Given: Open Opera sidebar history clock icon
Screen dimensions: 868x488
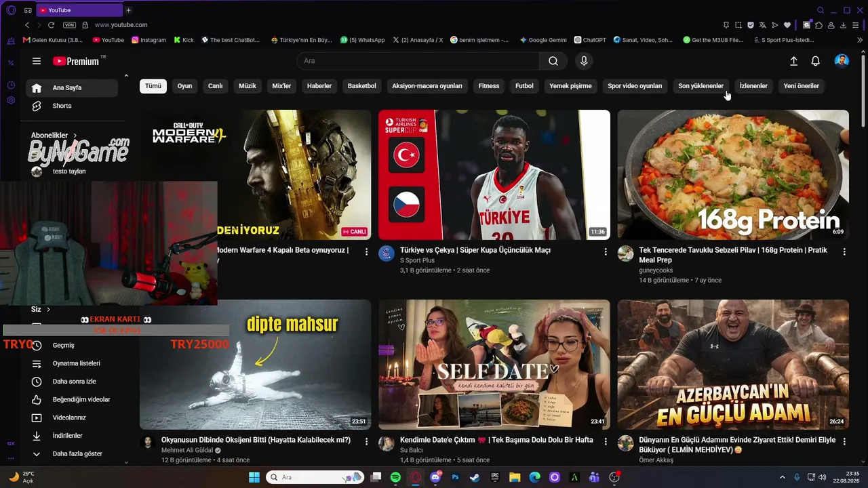Looking at the screenshot, I should pyautogui.click(x=11, y=85).
